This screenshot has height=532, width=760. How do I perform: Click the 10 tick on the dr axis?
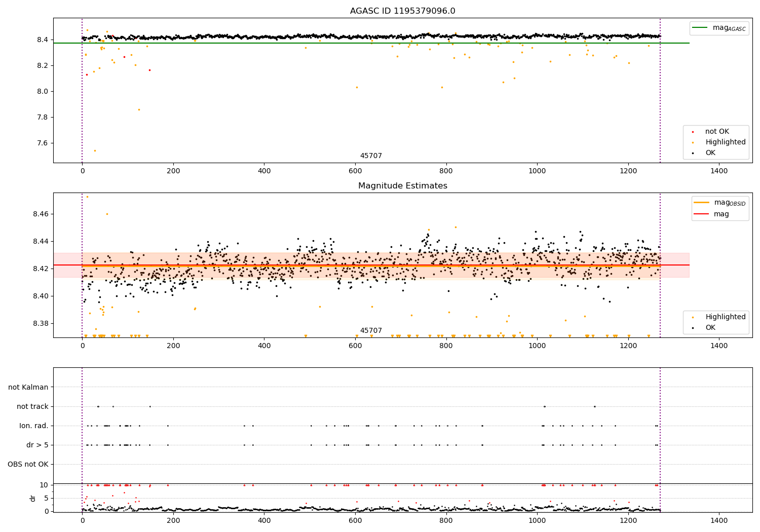pos(44,485)
